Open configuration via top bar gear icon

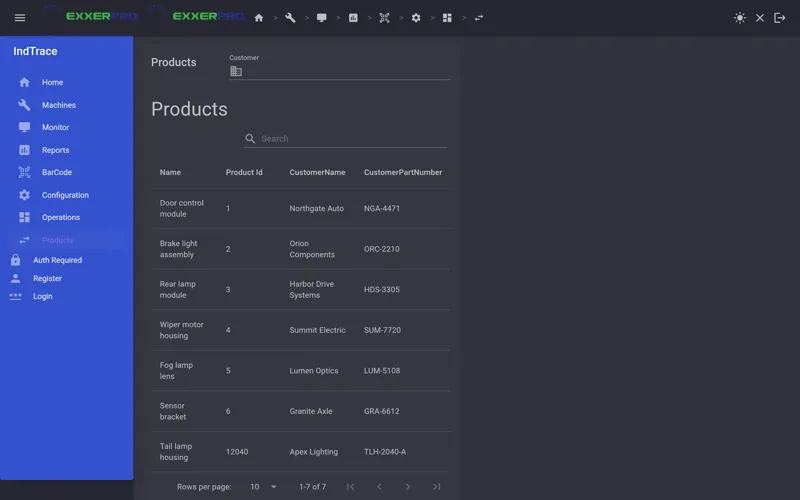click(x=416, y=18)
